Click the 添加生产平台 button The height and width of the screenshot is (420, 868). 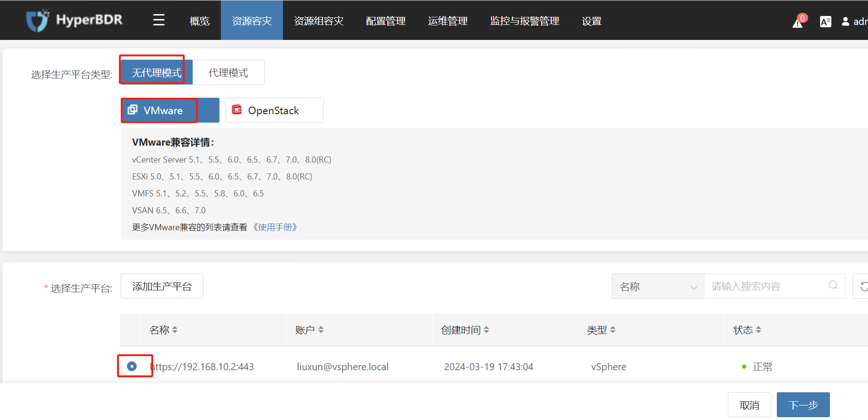[162, 286]
